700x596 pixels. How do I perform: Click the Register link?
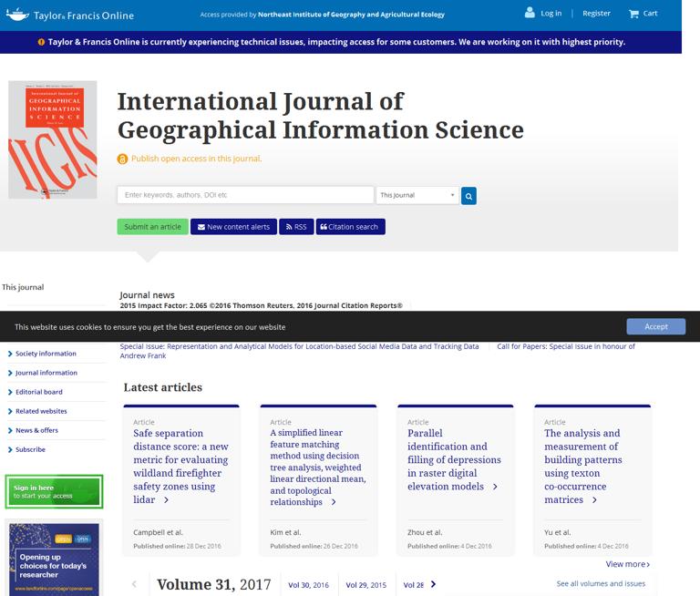(596, 14)
